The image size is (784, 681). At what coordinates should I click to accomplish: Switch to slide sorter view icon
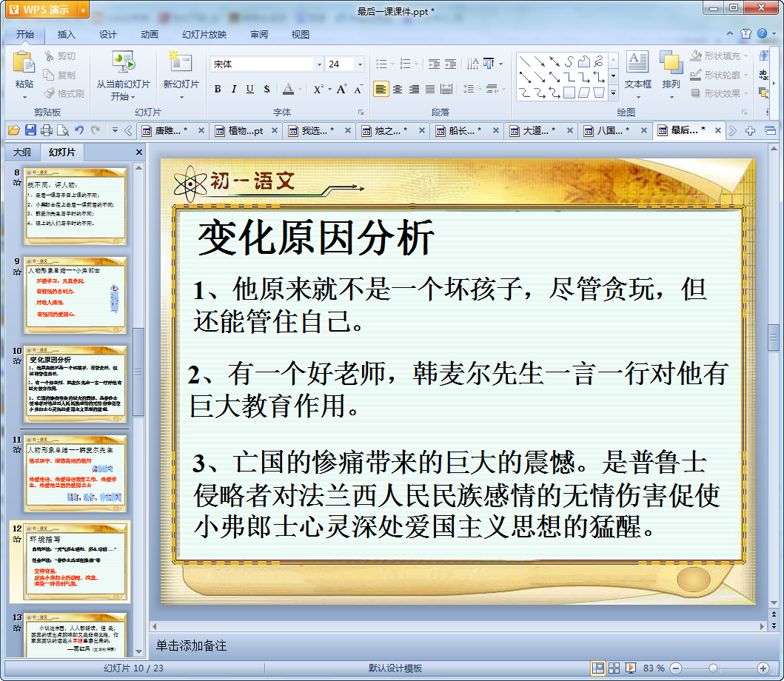(x=614, y=668)
